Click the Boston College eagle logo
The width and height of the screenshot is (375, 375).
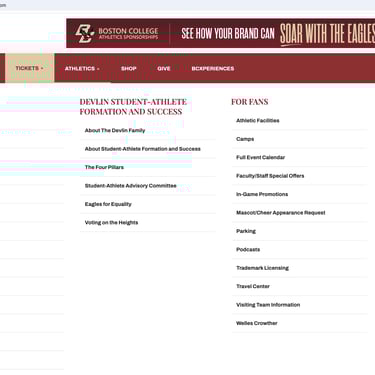(85, 33)
